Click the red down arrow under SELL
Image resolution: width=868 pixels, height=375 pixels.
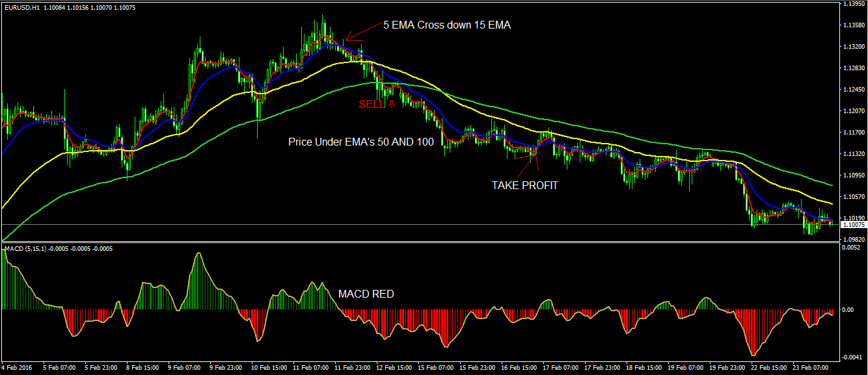(391, 105)
